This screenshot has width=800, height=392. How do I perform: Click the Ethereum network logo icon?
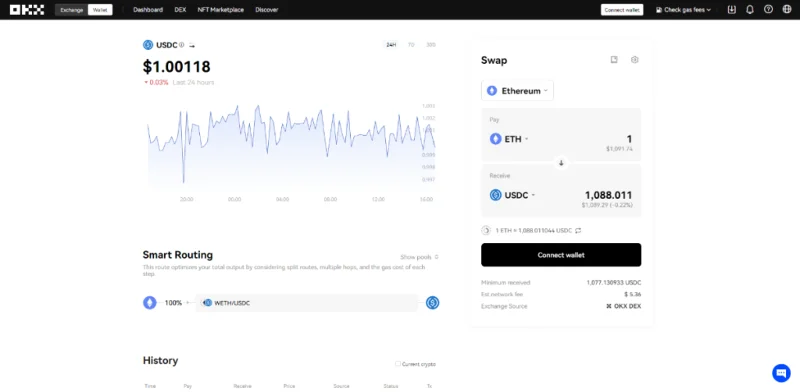coord(492,91)
